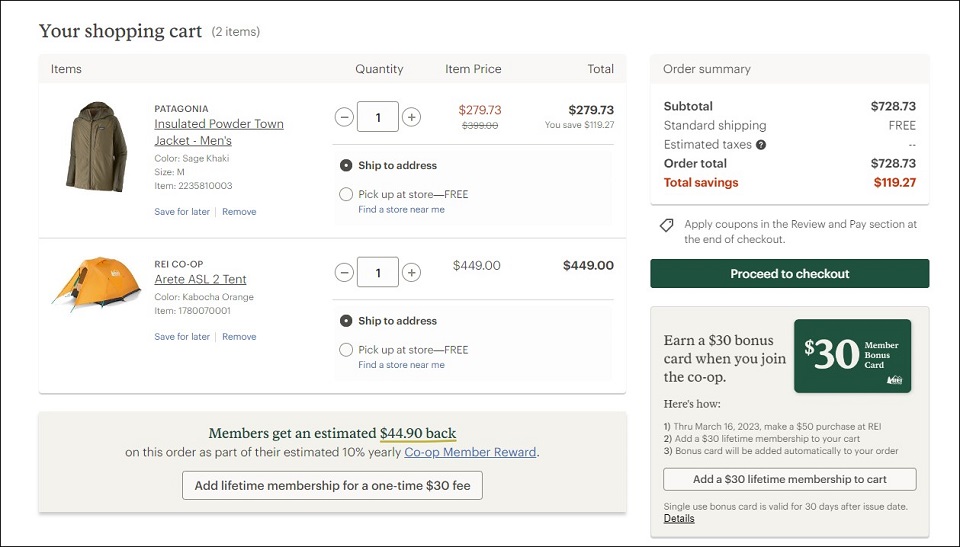Click Add a $30 lifetime membership to cart

[x=790, y=480]
